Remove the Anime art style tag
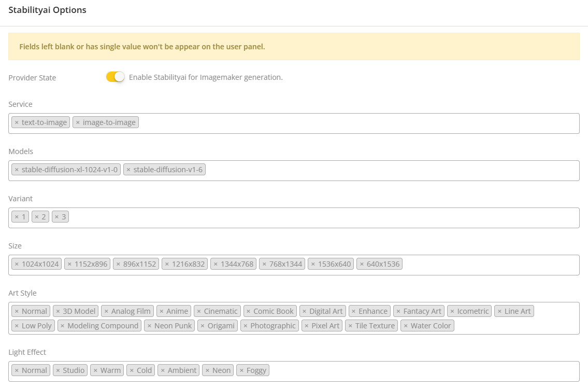This screenshot has height=388, width=588. click(162, 311)
